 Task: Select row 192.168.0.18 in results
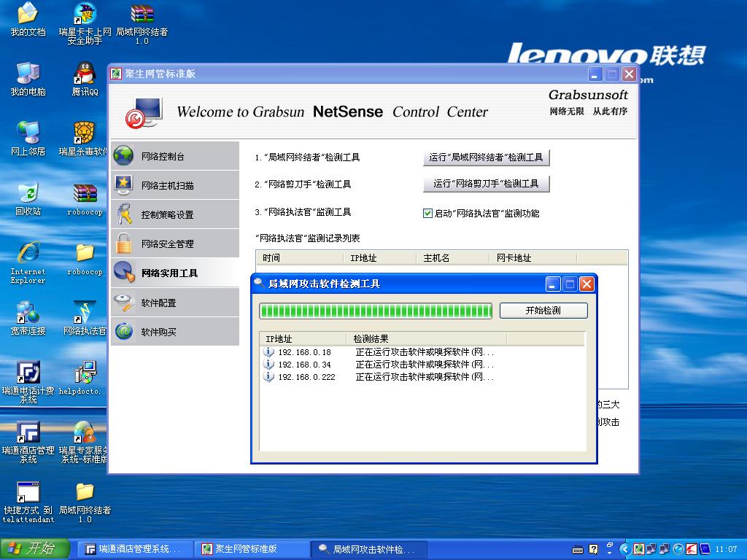pyautogui.click(x=379, y=352)
